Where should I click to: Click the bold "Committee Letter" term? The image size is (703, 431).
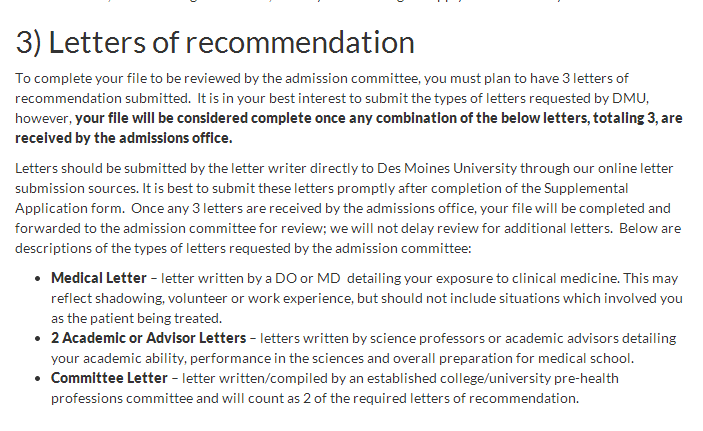(109, 378)
